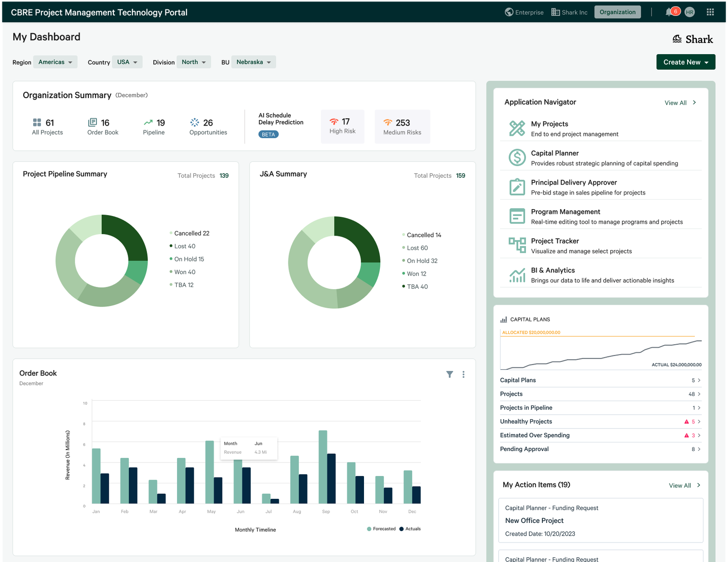Expand the Create New menu
728x562 pixels.
point(685,62)
